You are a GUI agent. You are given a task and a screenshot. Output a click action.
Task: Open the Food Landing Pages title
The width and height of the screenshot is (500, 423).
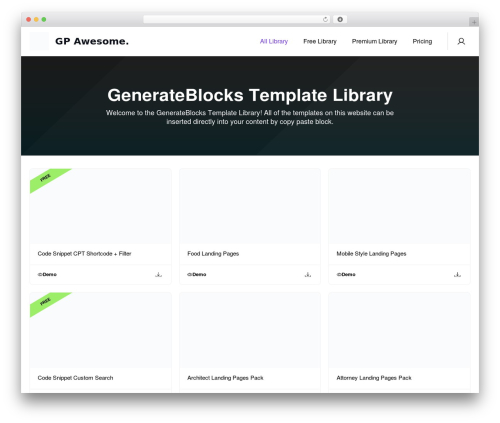[213, 254]
